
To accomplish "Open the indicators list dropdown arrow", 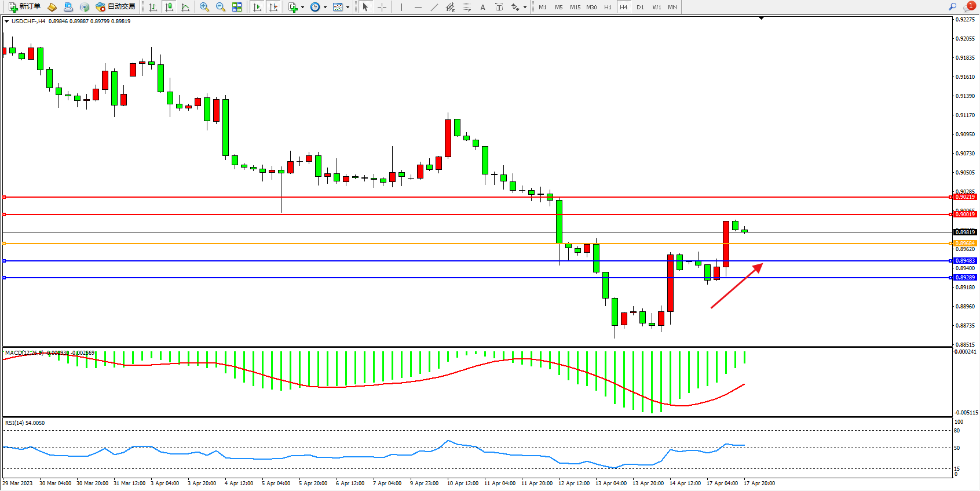I will click(x=302, y=8).
